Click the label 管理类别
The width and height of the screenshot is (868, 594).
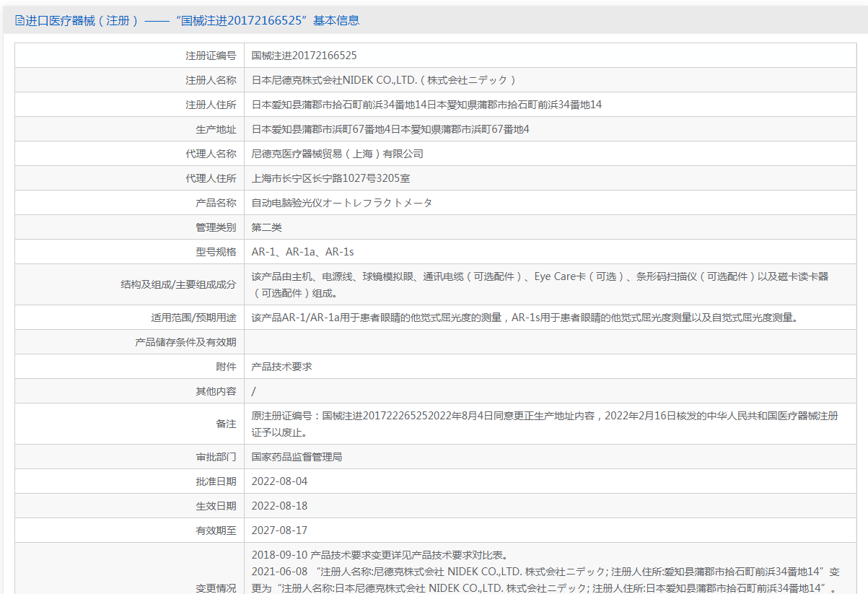click(216, 227)
